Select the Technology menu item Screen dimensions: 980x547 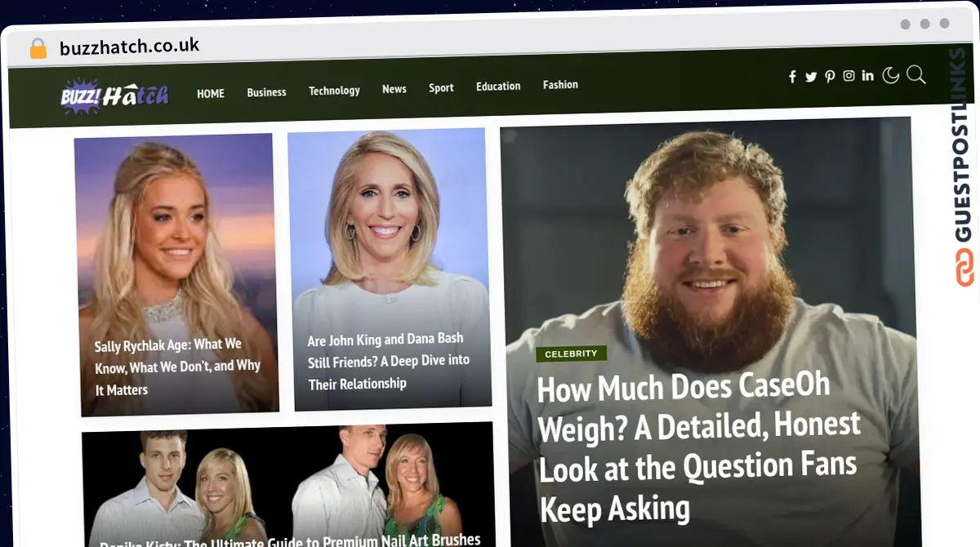coord(334,91)
